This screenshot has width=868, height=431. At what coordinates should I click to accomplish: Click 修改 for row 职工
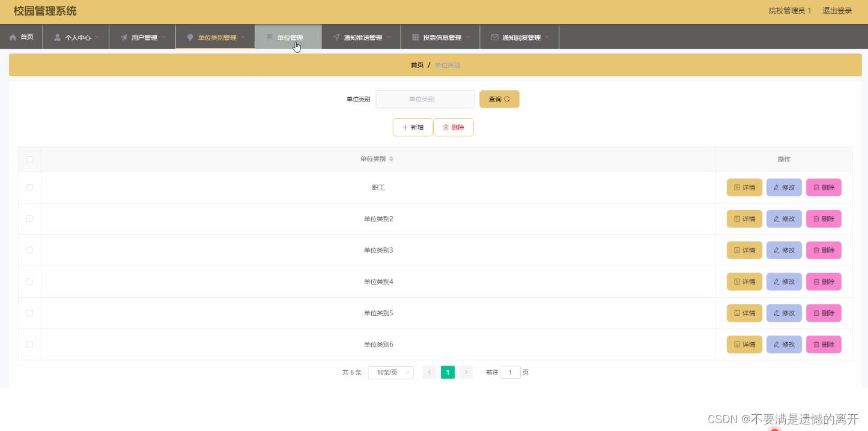pos(784,187)
